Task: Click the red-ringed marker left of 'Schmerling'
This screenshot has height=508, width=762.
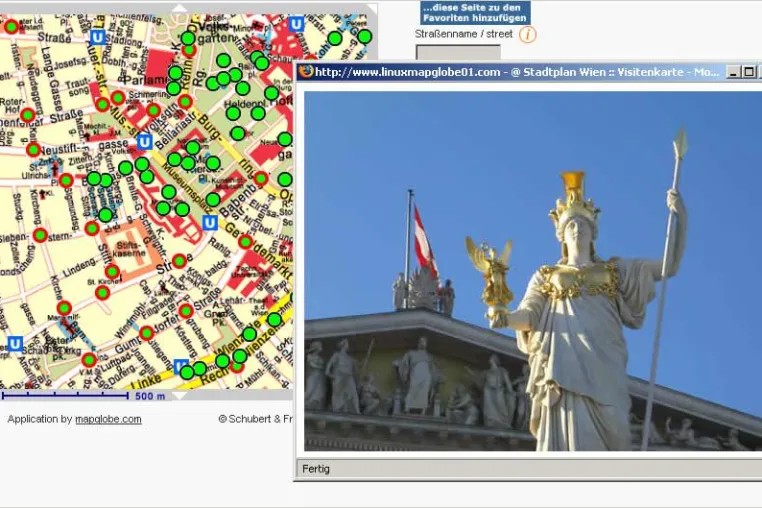Action: (118, 98)
